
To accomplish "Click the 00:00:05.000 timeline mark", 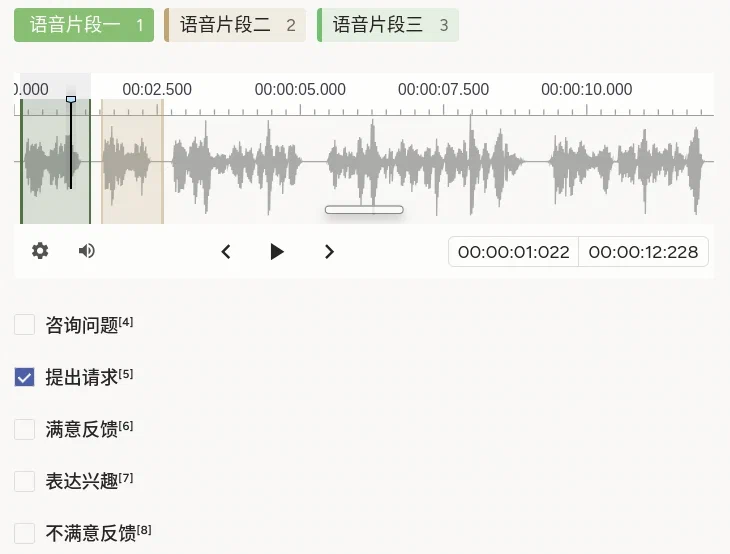I will pyautogui.click(x=300, y=89).
